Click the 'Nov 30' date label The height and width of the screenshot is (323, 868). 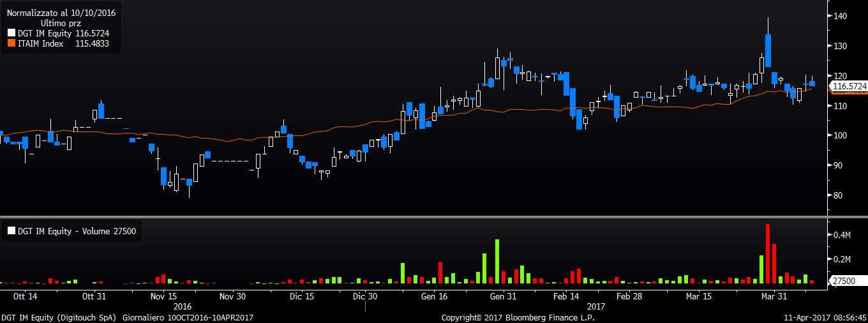233,296
